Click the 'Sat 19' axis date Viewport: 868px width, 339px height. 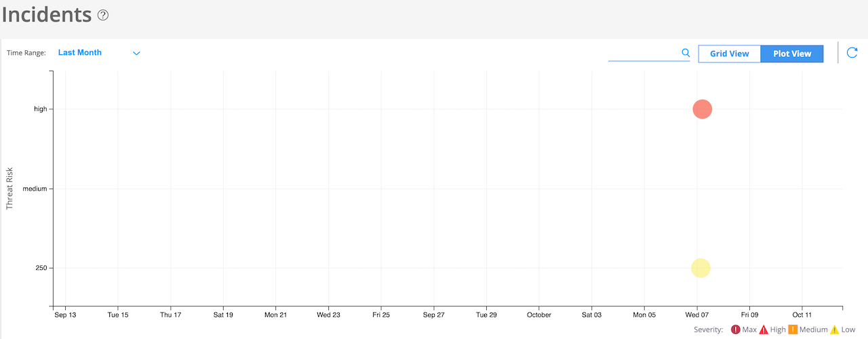click(x=223, y=315)
